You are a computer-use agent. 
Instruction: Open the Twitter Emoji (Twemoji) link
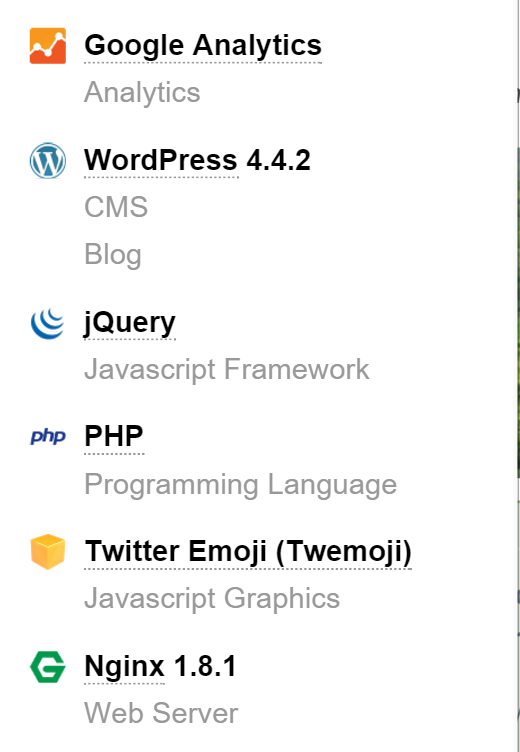coord(248,551)
